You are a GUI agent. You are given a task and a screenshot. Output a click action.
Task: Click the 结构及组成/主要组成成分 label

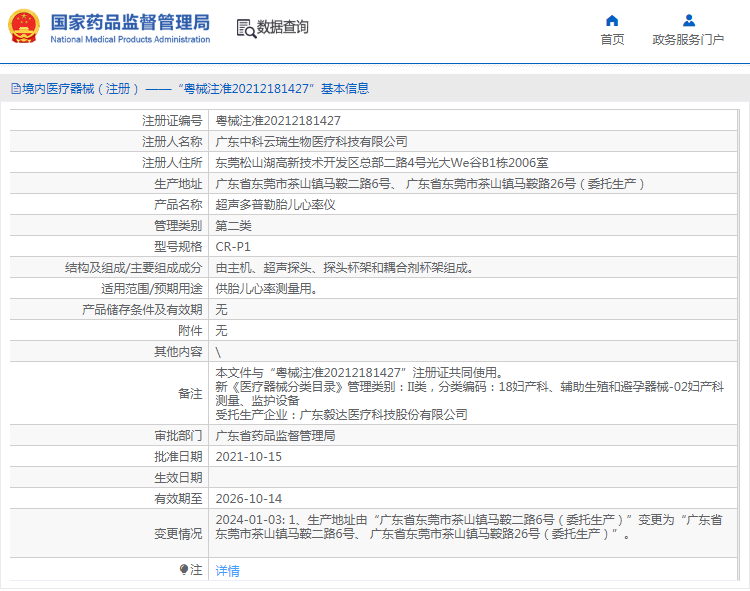(x=133, y=268)
